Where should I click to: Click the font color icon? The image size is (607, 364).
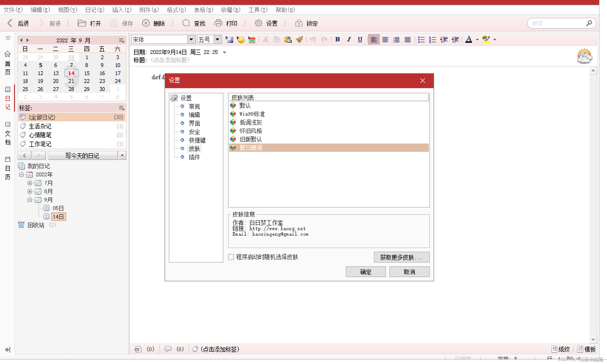(469, 39)
